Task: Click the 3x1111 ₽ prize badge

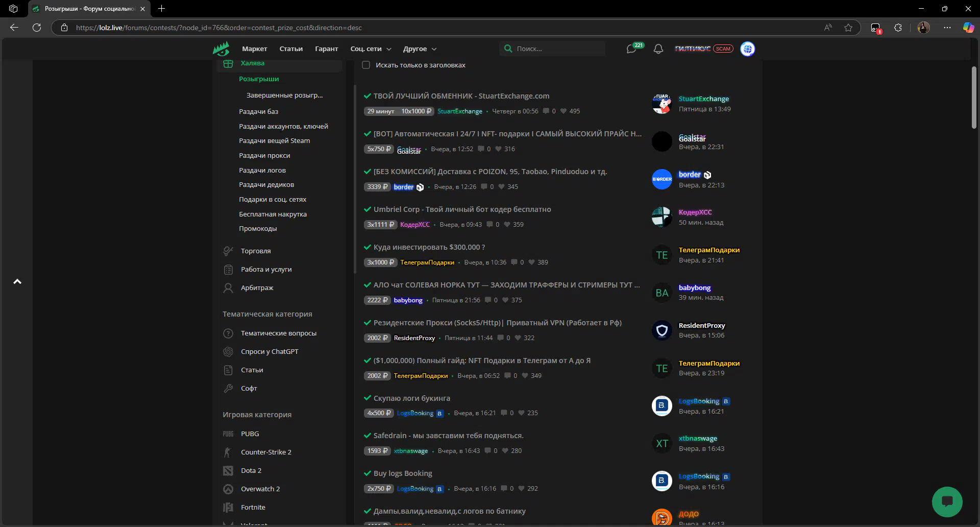Action: [x=380, y=225]
